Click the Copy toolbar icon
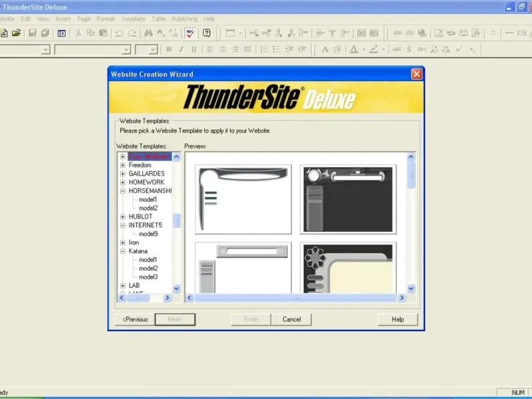The height and width of the screenshot is (399, 532). pyautogui.click(x=90, y=33)
